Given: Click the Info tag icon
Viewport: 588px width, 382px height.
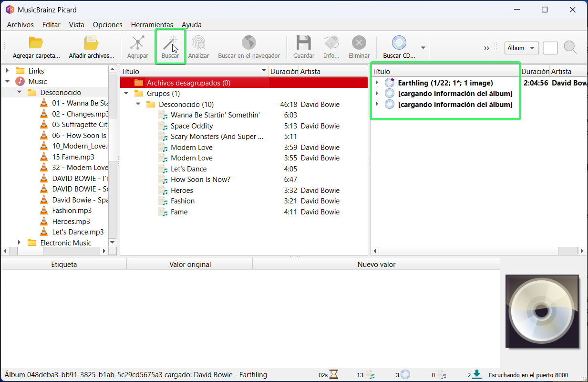Looking at the screenshot, I should click(x=331, y=42).
